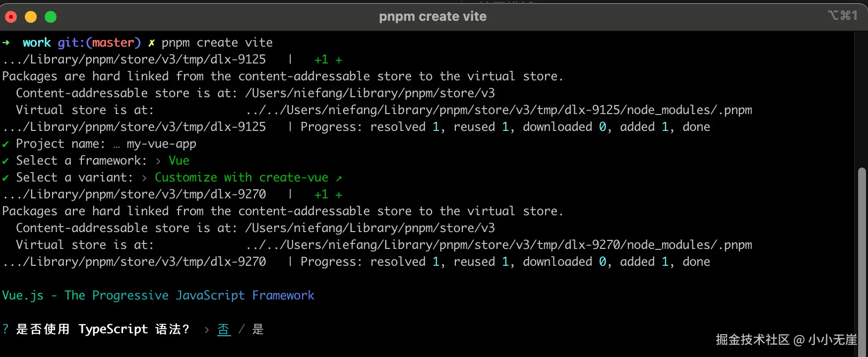This screenshot has width=868, height=357.
Task: Click the 'Select a framework:' label
Action: (x=81, y=161)
